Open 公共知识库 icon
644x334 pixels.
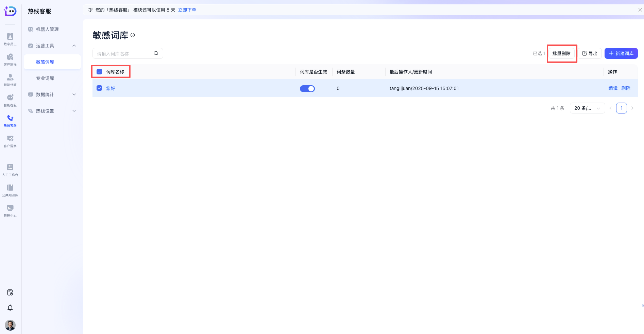coord(10,190)
